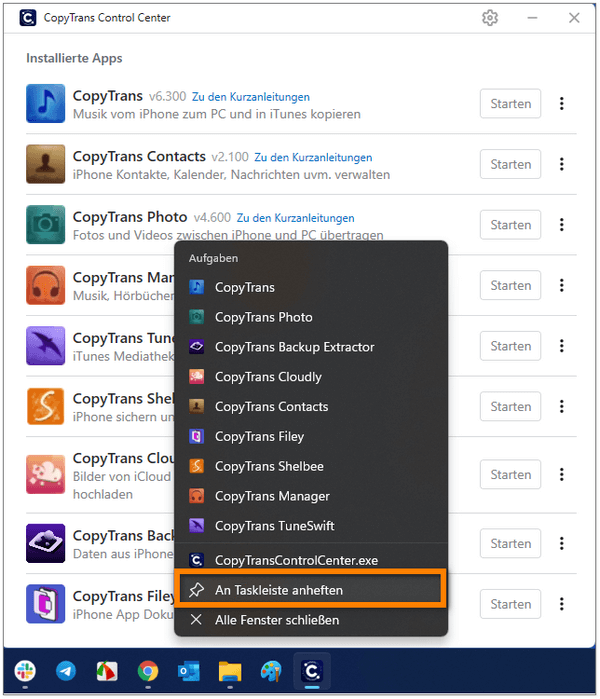The image size is (600, 699).
Task: Start CopyTrans Contacts via Starten button
Action: tap(510, 164)
